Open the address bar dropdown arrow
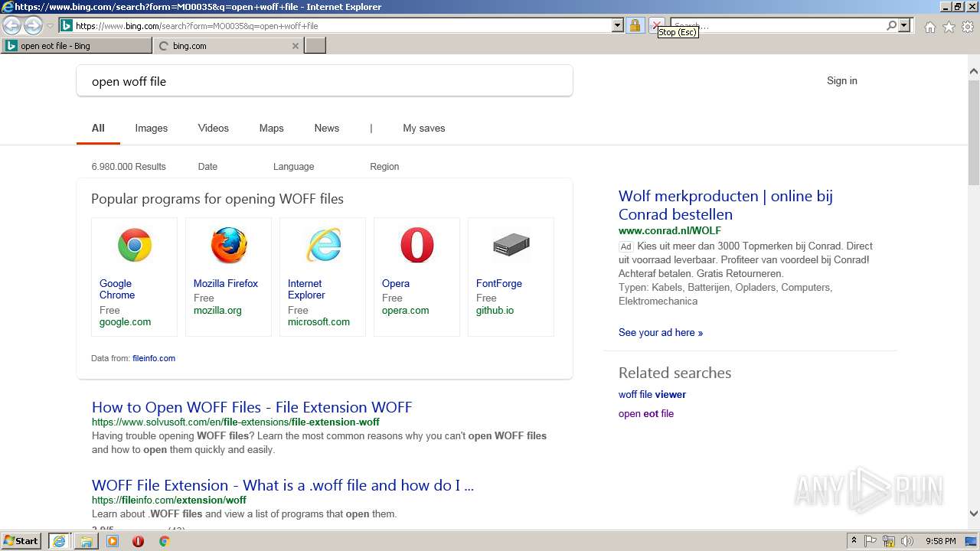 [617, 25]
